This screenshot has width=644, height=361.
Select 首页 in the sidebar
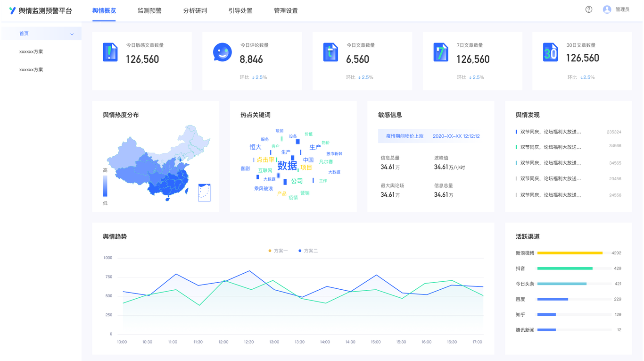[x=41, y=34]
